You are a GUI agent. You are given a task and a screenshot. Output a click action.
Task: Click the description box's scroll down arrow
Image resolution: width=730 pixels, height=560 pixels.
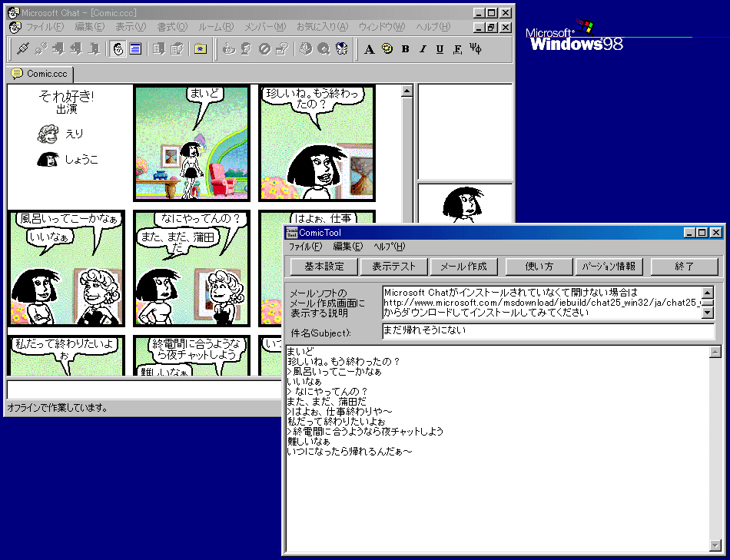coord(708,313)
